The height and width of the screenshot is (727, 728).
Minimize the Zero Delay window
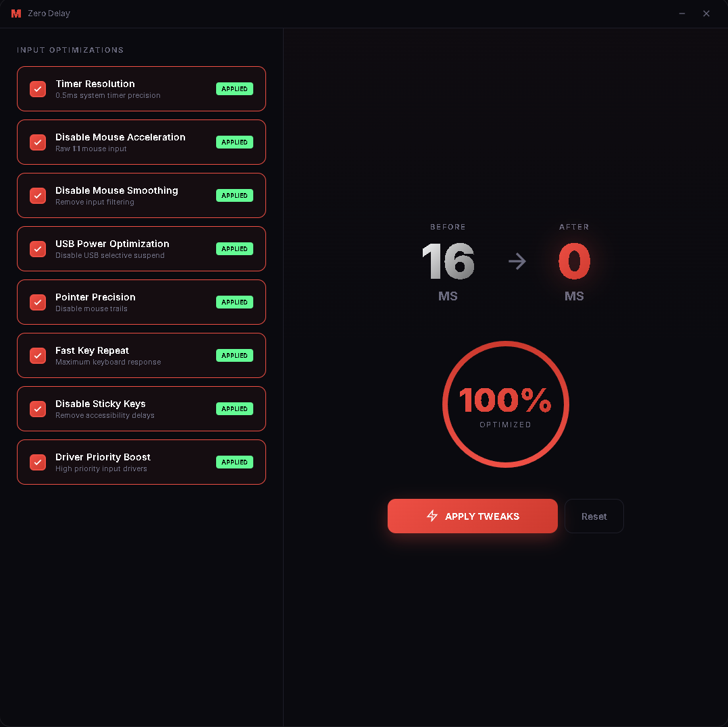pos(682,14)
